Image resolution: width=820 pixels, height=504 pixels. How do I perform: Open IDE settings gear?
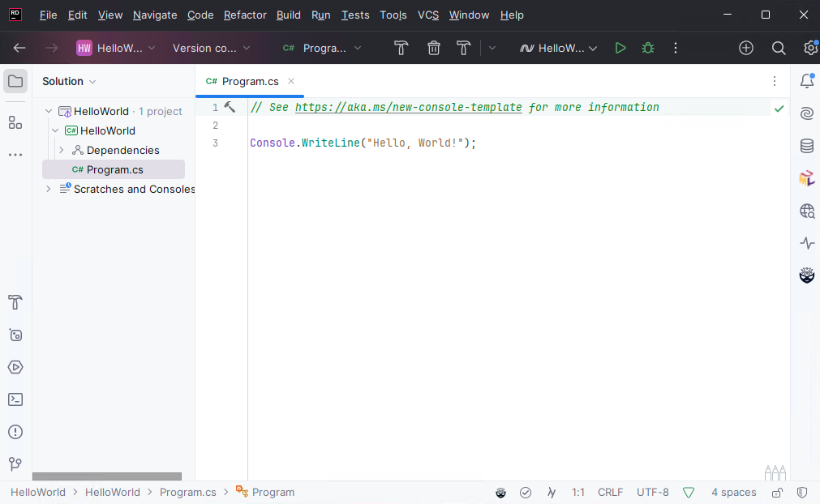coord(810,48)
